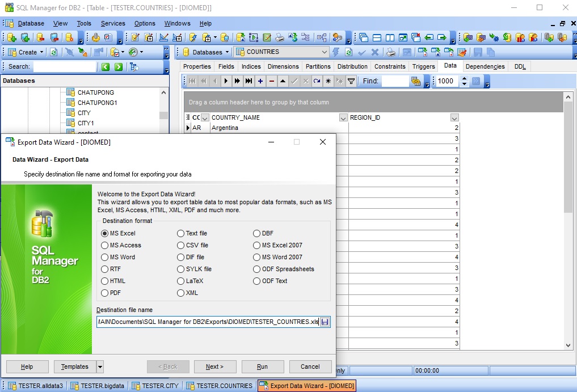Click the Insert Record plus button
This screenshot has height=392, width=577.
[260, 81]
